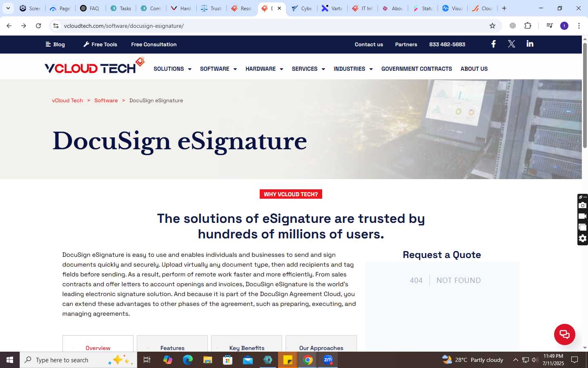Expand the INDUSTRIES menu
The height and width of the screenshot is (368, 588).
353,69
